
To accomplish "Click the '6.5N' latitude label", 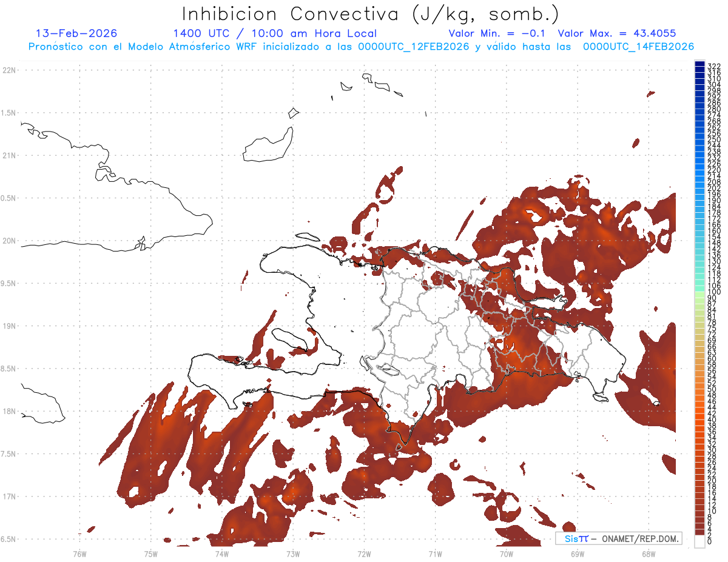I will [8, 539].
